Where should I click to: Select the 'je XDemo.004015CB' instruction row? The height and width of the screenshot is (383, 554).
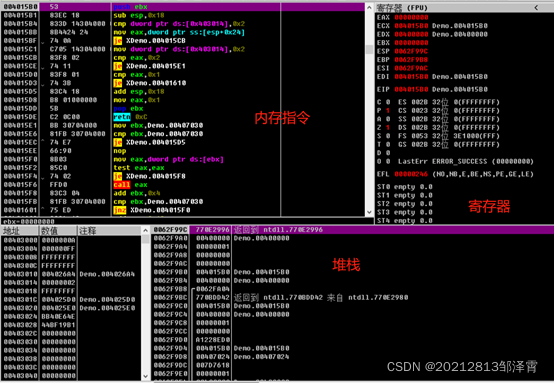[x=183, y=41]
